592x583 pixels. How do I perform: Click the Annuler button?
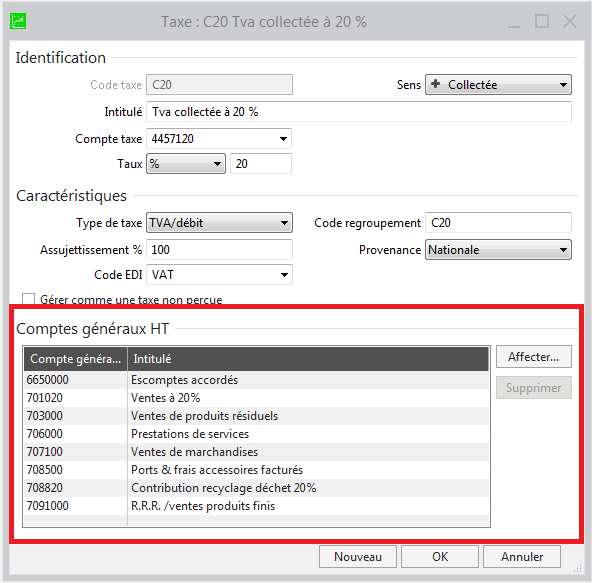(x=522, y=557)
